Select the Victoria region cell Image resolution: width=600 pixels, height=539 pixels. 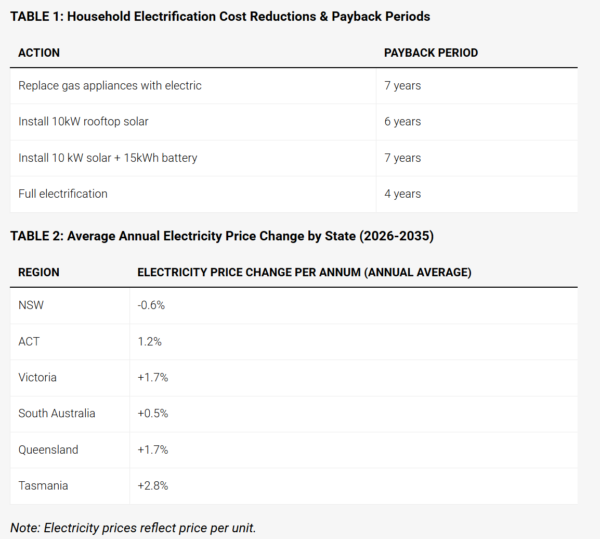coord(38,377)
